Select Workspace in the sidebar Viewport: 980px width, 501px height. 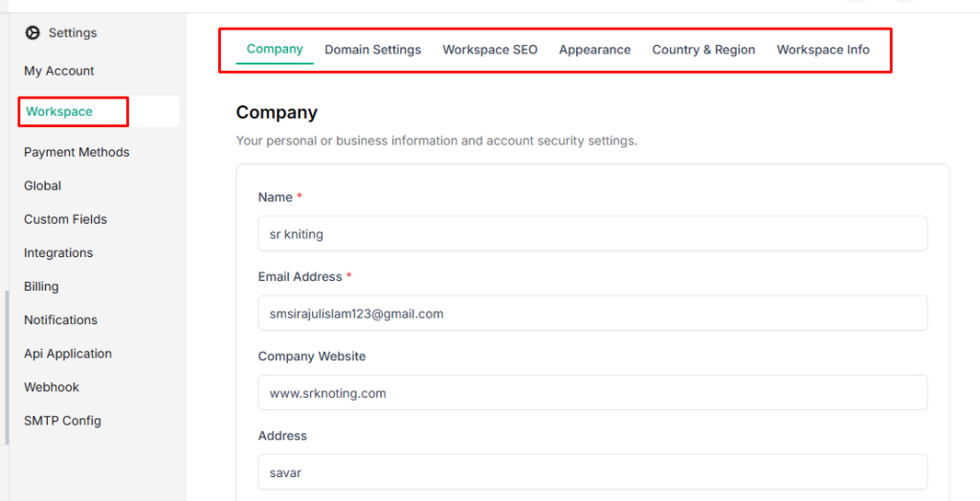[59, 112]
